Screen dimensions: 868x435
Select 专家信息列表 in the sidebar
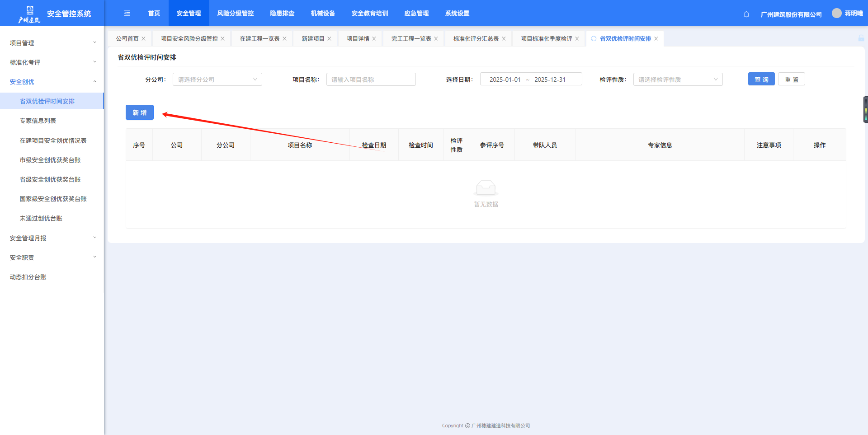coord(38,121)
